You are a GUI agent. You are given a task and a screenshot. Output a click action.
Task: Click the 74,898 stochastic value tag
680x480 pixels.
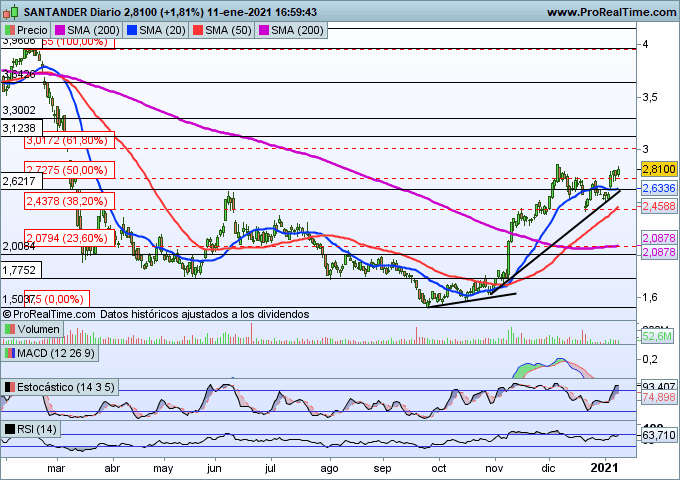(659, 397)
